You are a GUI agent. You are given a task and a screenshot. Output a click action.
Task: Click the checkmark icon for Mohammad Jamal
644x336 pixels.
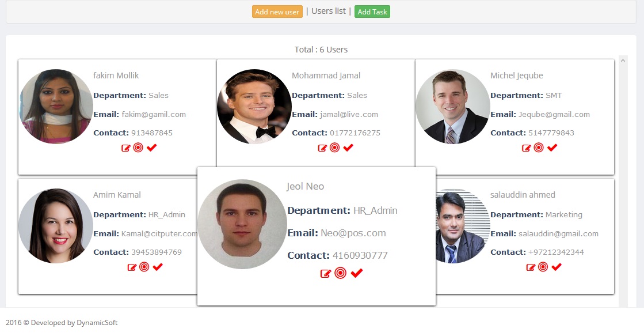[x=348, y=148]
